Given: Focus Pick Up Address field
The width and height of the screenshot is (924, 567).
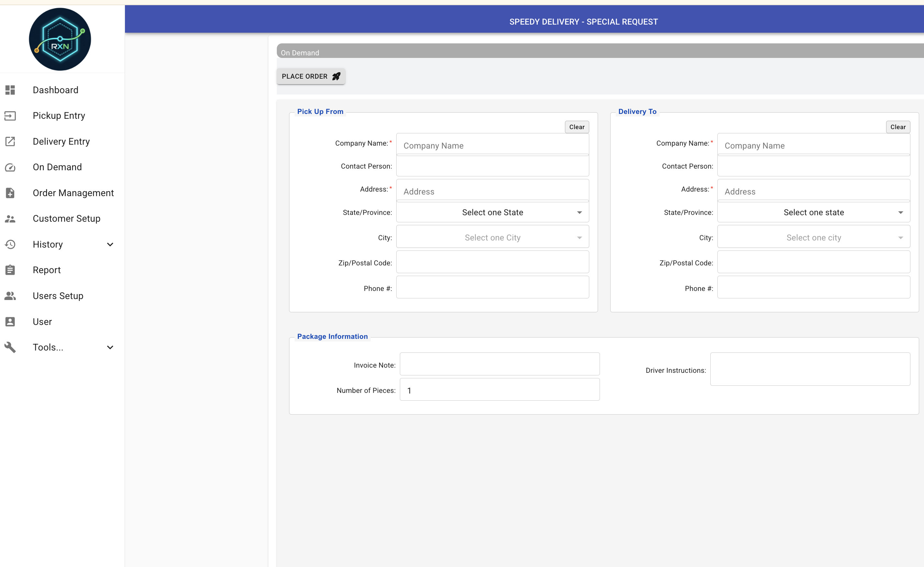Looking at the screenshot, I should (x=492, y=191).
